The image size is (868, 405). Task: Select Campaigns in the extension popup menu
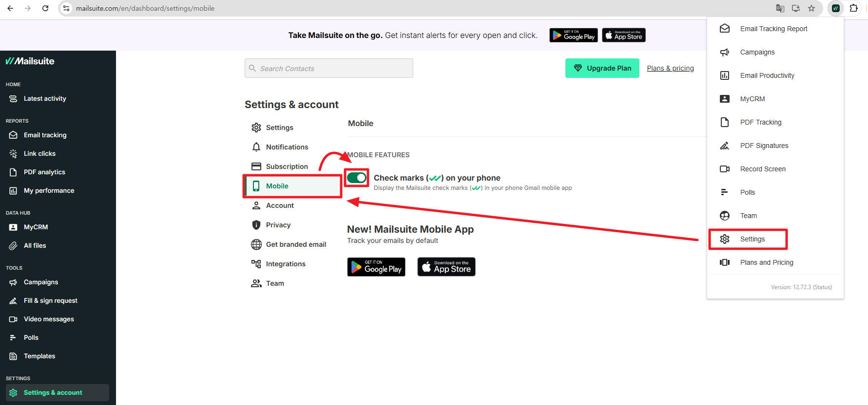(x=775, y=52)
